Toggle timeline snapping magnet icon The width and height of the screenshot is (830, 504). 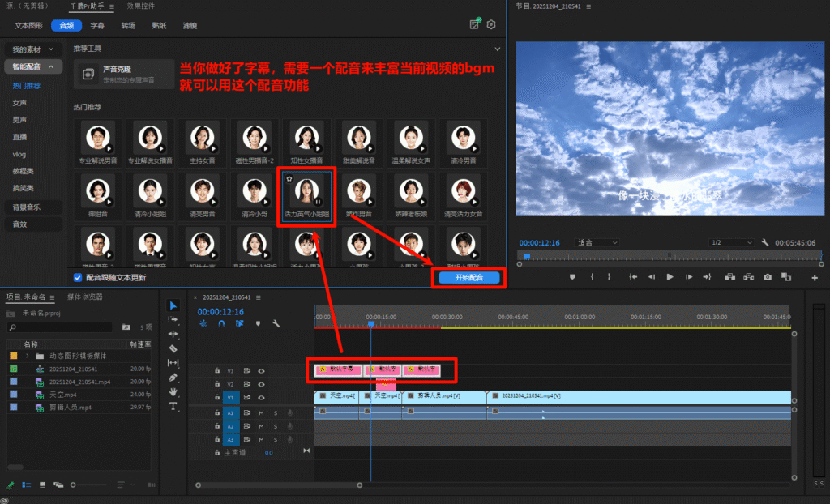click(221, 323)
